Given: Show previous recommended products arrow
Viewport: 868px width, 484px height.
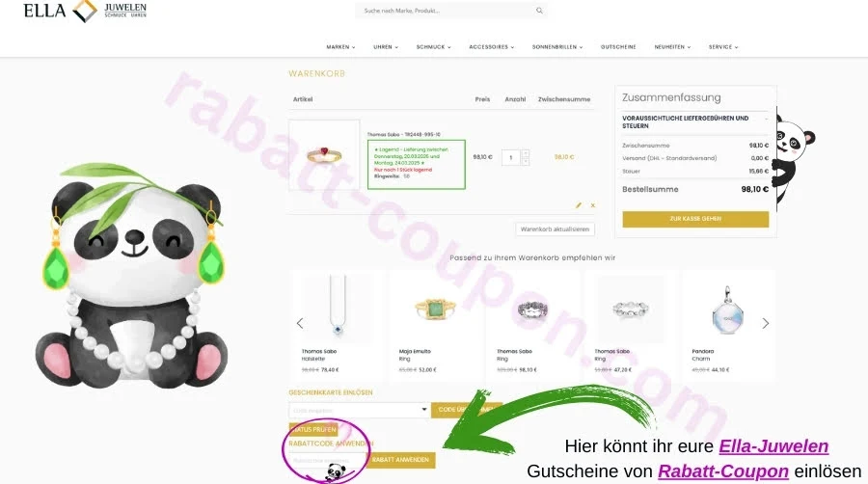Looking at the screenshot, I should [300, 323].
